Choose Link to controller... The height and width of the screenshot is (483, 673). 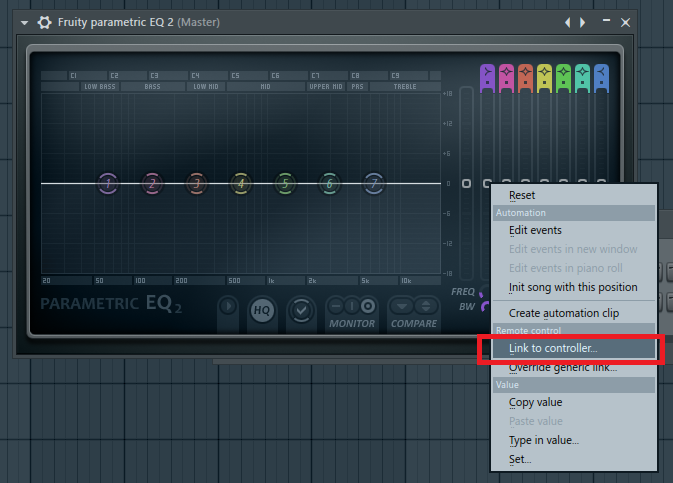click(574, 348)
